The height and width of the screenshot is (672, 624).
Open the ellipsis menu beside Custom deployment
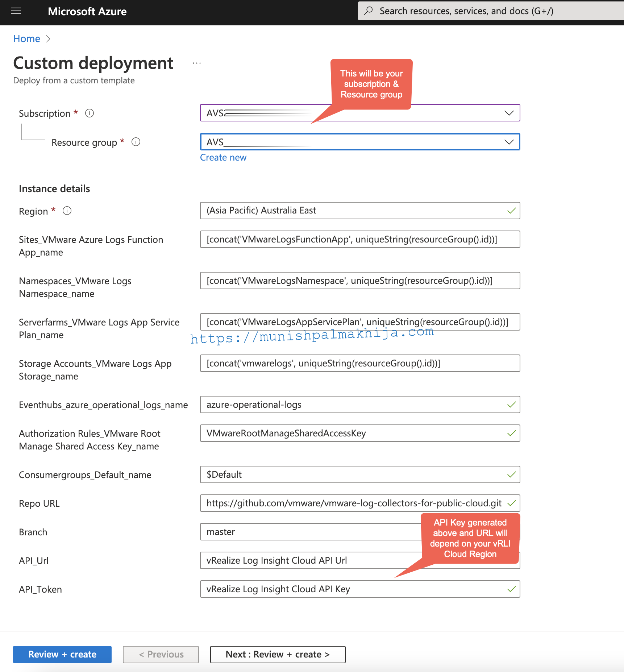point(197,63)
